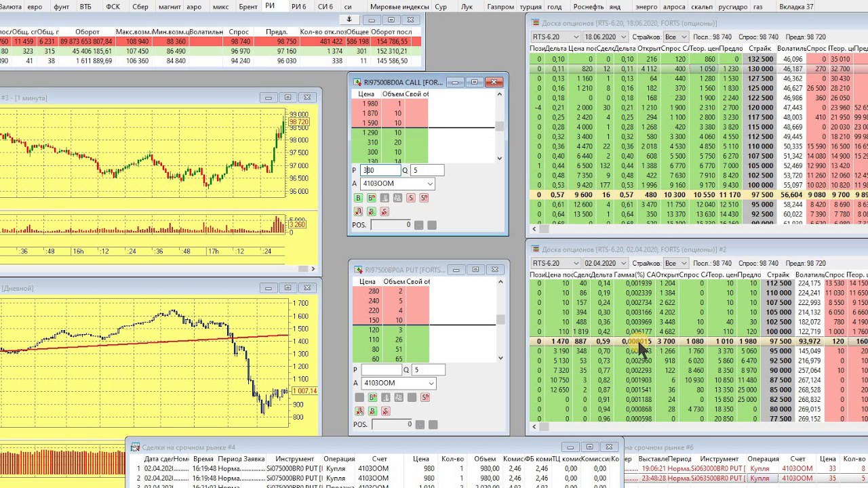
Task: Open Страйков 'Все' dropdown in upper options board
Action: pos(683,37)
